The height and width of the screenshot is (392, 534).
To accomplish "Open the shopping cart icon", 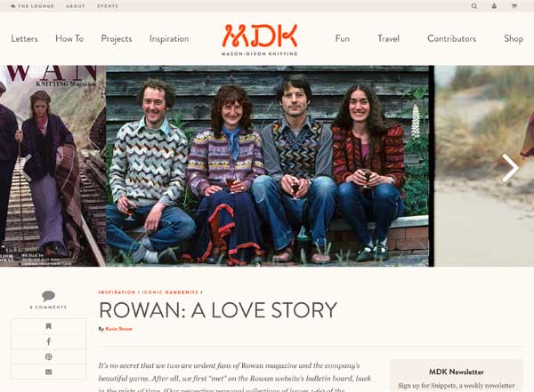I will coord(514,6).
